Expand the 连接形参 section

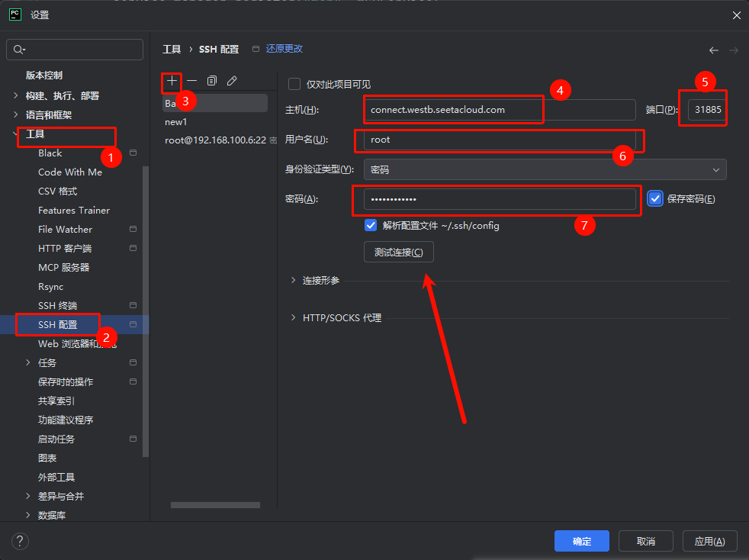click(x=294, y=281)
